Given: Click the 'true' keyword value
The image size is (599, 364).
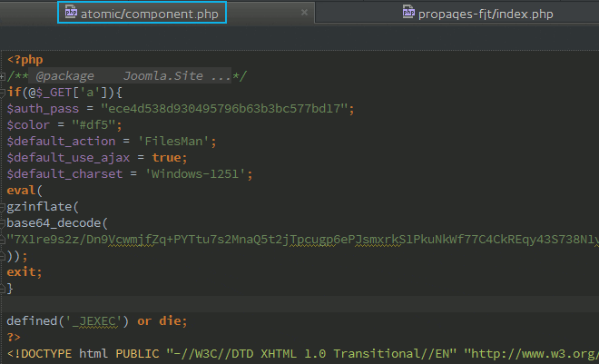Looking at the screenshot, I should (x=166, y=158).
